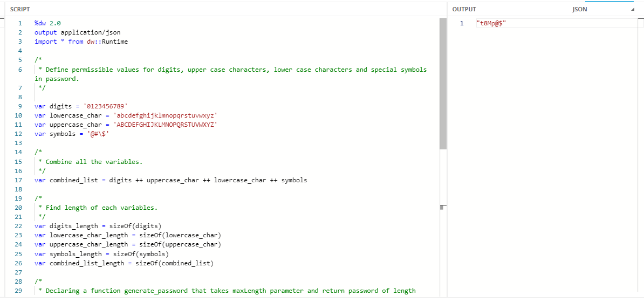This screenshot has width=644, height=302.
Task: Select the OUTPUT panel header
Action: click(x=464, y=9)
